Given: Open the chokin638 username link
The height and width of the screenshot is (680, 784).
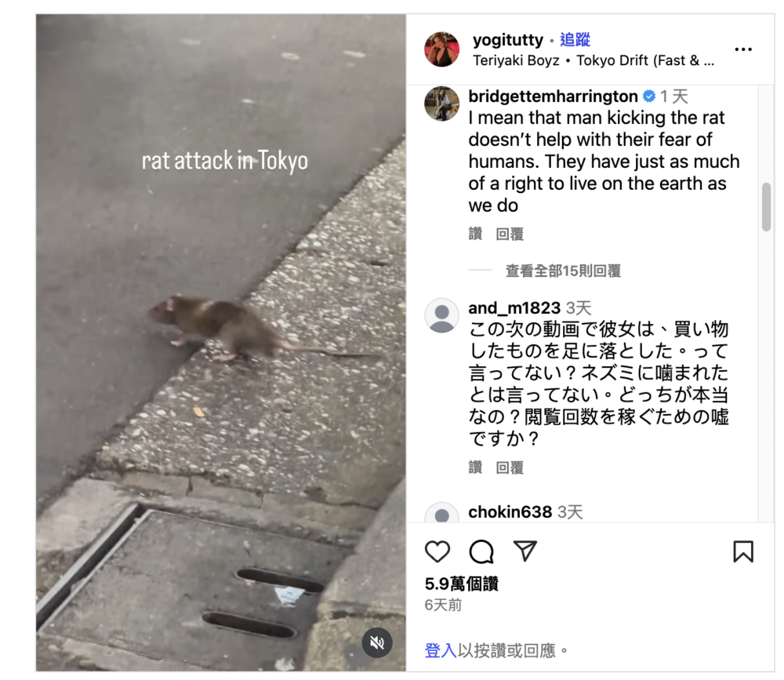Looking at the screenshot, I should click(510, 512).
